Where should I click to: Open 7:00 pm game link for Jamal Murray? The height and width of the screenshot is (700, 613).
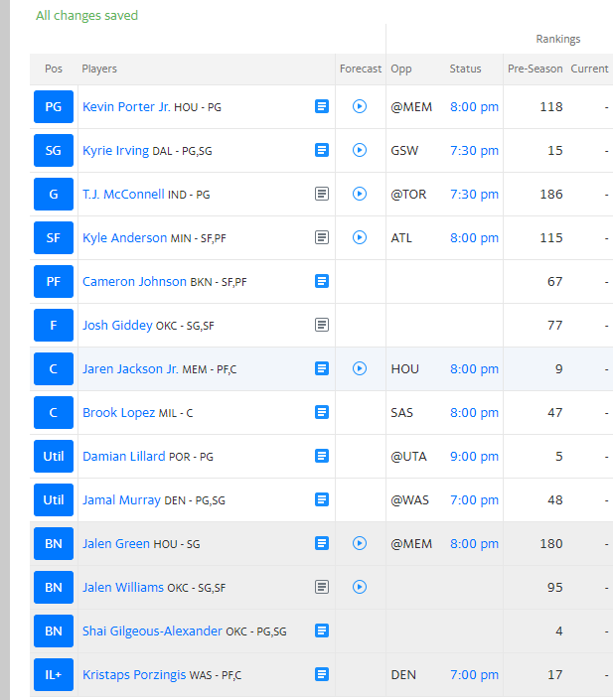coord(474,500)
